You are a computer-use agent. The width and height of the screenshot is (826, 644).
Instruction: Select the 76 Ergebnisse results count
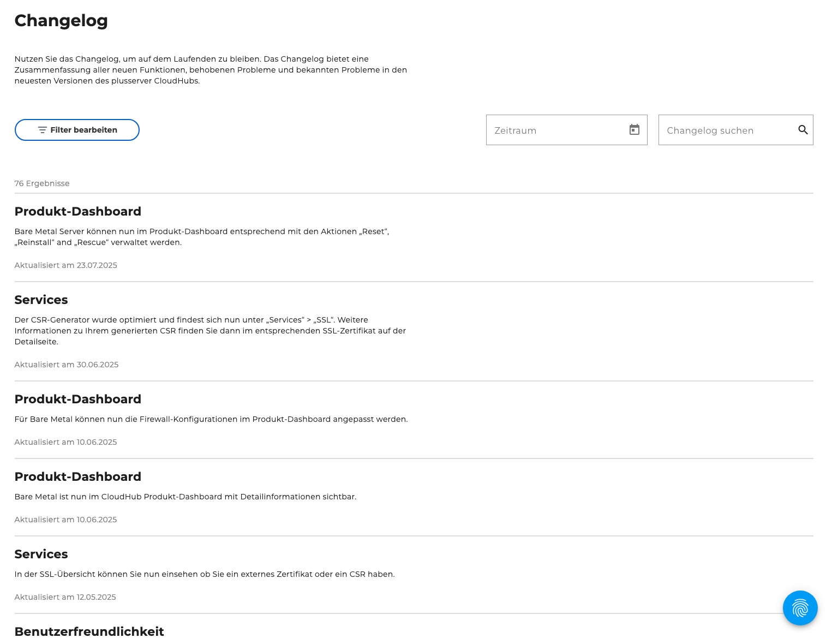(42, 183)
